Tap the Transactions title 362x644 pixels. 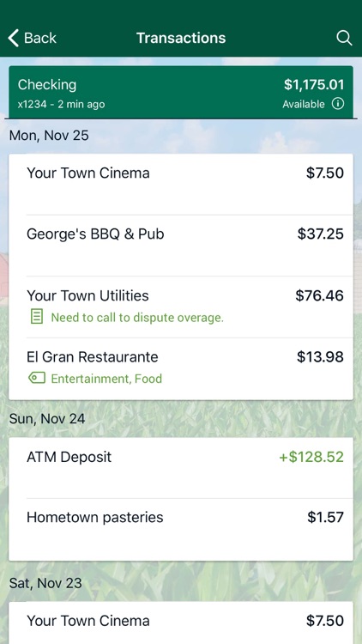click(181, 38)
